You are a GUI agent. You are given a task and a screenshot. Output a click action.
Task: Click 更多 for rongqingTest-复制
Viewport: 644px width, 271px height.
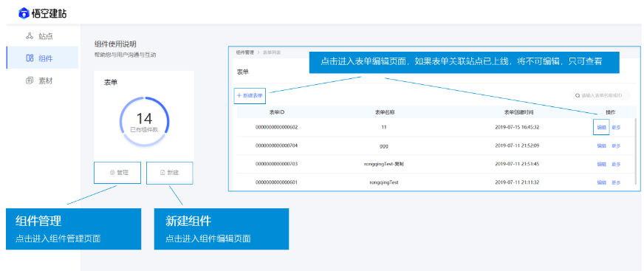click(x=616, y=164)
